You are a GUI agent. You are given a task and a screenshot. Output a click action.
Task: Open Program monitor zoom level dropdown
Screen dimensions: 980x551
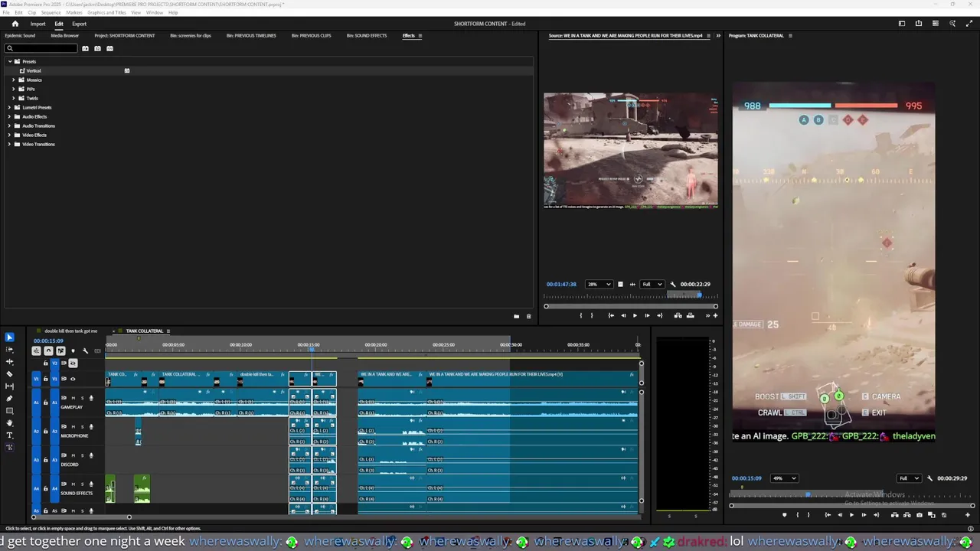pyautogui.click(x=785, y=478)
